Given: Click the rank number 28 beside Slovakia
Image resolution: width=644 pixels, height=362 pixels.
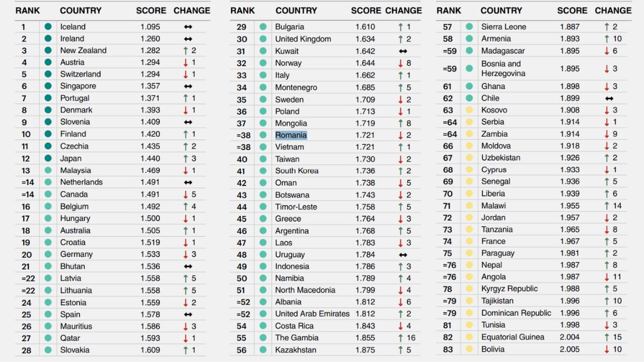Looking at the screenshot, I should point(26,350).
